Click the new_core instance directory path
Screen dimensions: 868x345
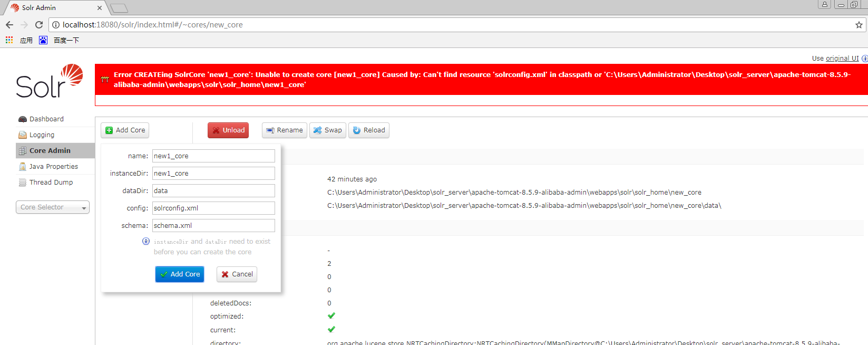pyautogui.click(x=514, y=193)
